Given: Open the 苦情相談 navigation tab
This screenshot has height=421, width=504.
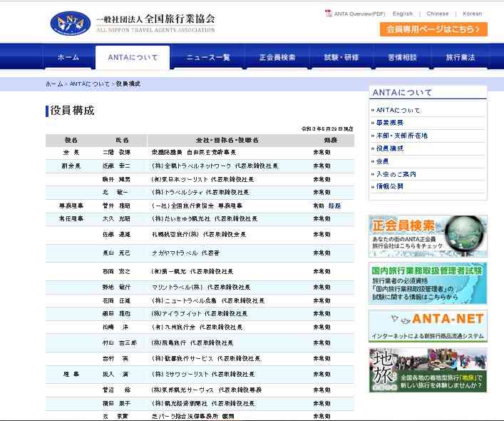Looking at the screenshot, I should click(402, 57).
